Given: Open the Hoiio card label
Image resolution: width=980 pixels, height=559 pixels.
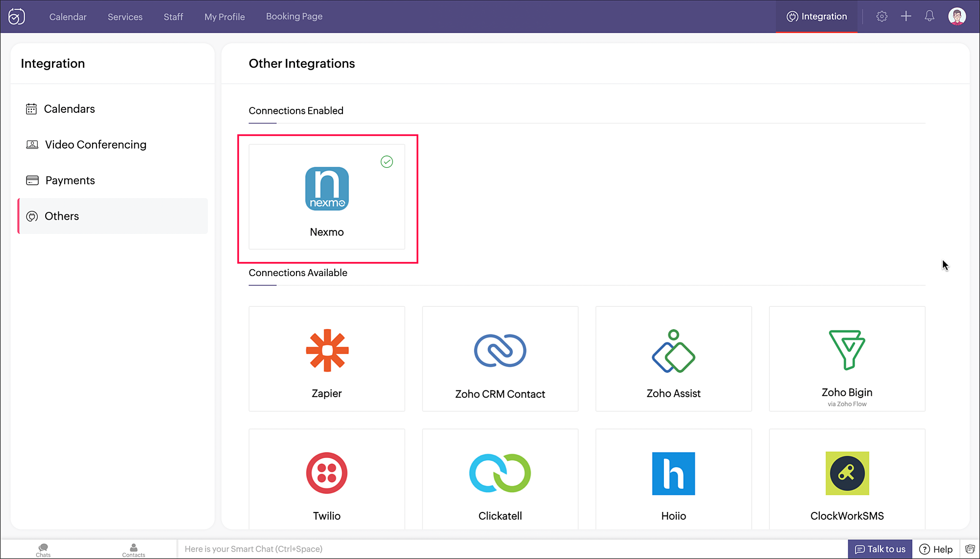Looking at the screenshot, I should (x=673, y=516).
